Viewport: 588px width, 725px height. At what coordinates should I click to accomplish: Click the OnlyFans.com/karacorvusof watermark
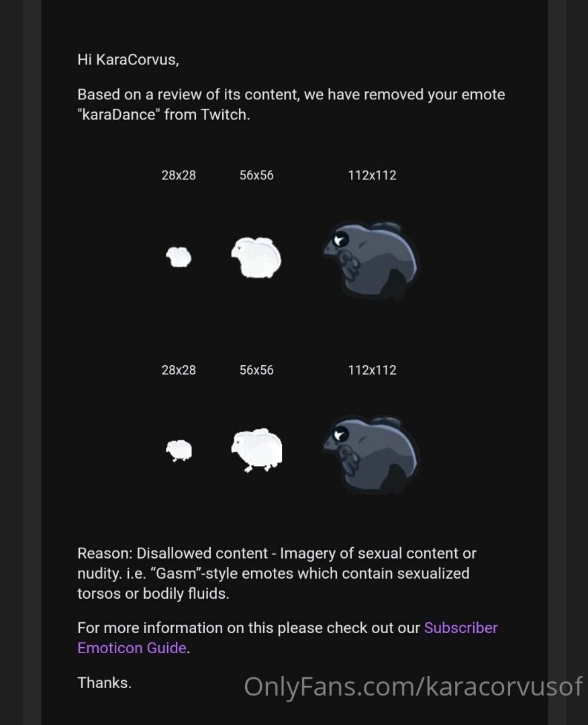coord(413,687)
